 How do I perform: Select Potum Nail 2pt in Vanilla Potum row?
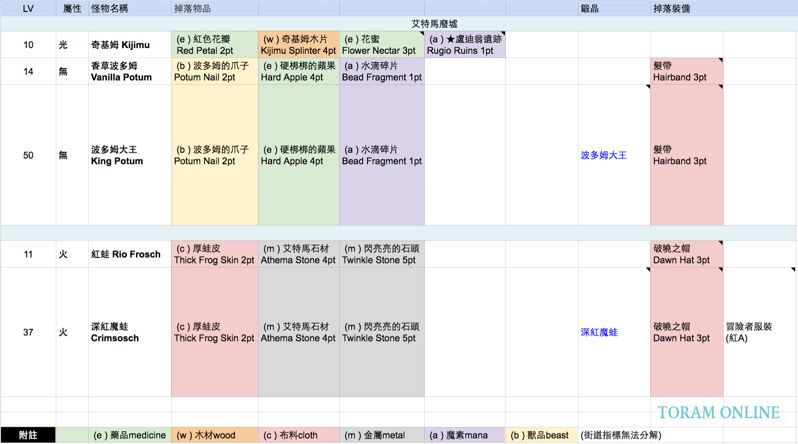point(215,71)
